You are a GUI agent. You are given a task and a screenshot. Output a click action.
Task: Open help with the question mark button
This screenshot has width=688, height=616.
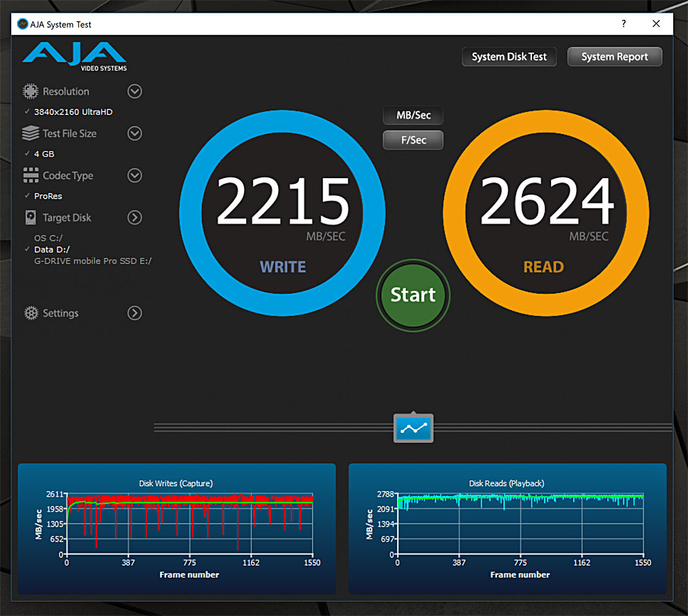[623, 23]
